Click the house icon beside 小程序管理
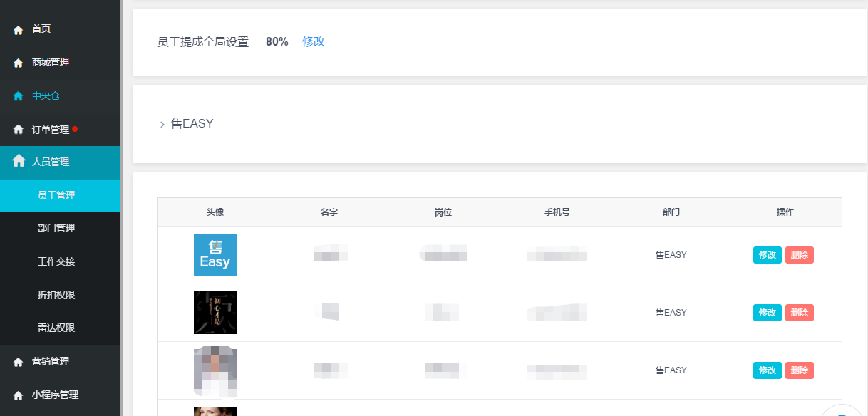This screenshot has width=868, height=416. tap(19, 395)
